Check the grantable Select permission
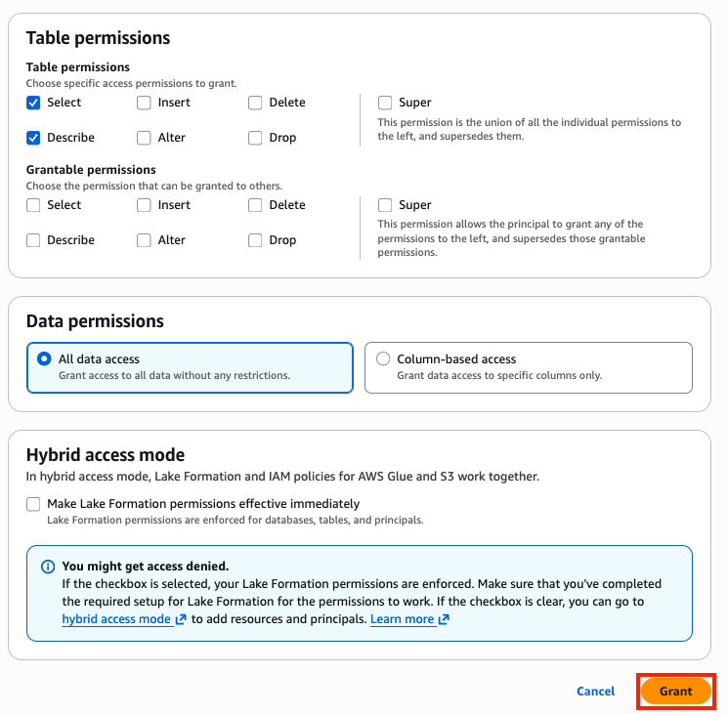The height and width of the screenshot is (714, 728). 33,205
